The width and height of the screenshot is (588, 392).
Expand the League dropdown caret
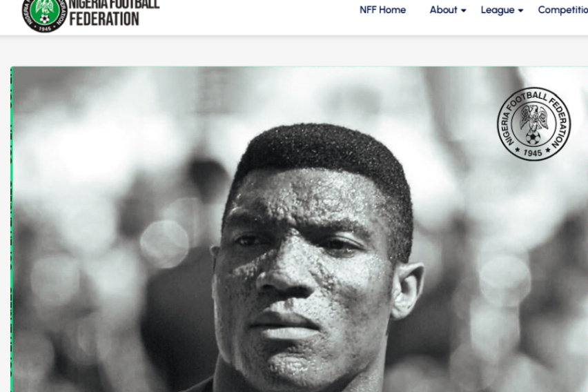tap(520, 11)
